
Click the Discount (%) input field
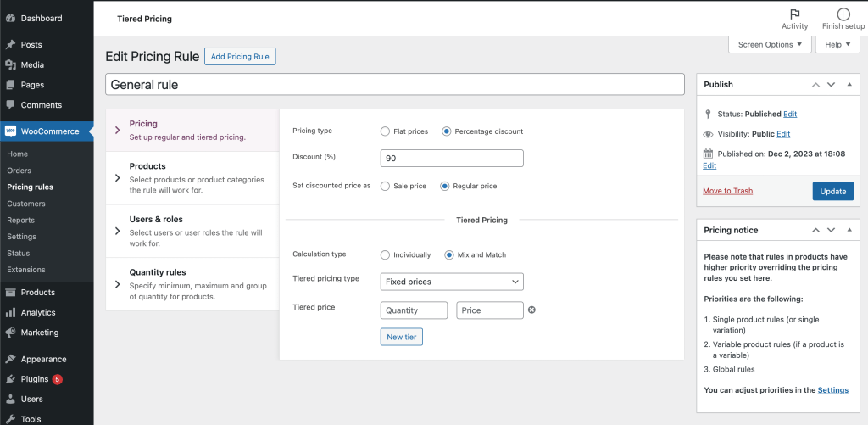click(452, 159)
